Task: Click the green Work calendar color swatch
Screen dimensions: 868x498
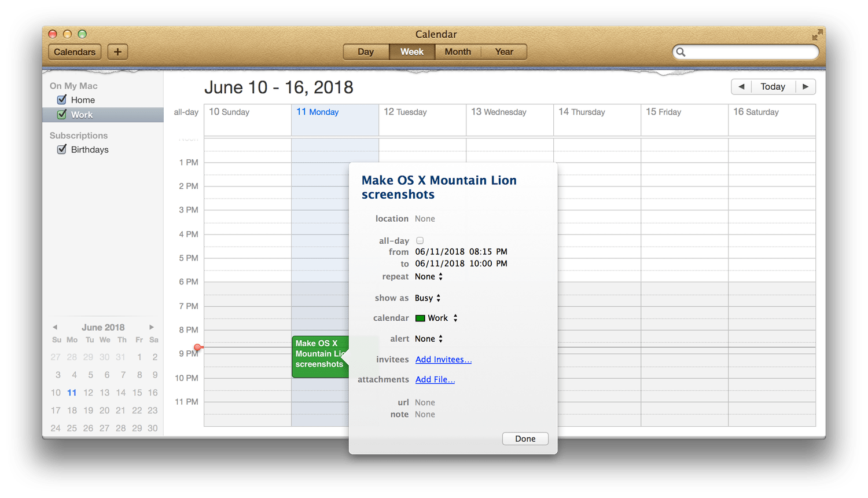Action: tap(421, 318)
